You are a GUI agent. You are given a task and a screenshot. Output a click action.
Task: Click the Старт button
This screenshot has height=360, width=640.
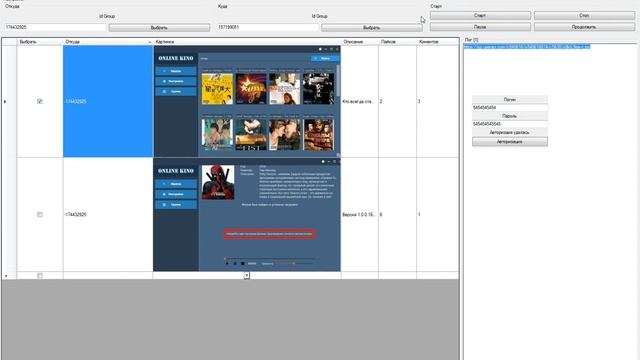tap(480, 16)
